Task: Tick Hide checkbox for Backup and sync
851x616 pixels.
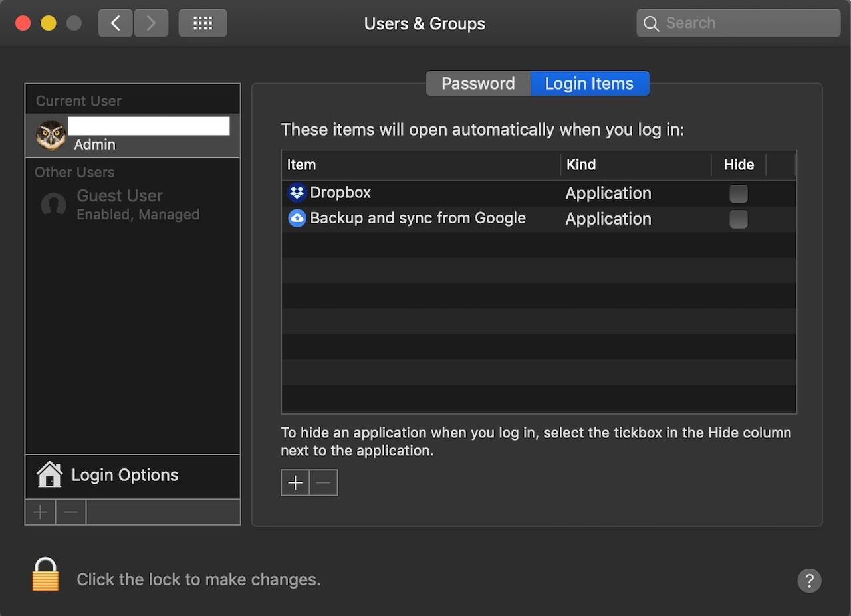Action: 738,219
